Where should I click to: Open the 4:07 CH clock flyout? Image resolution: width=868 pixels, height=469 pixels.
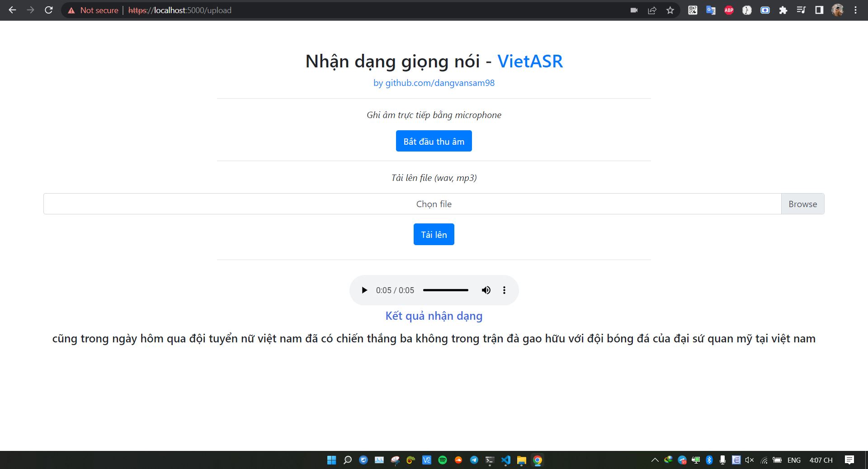point(821,460)
